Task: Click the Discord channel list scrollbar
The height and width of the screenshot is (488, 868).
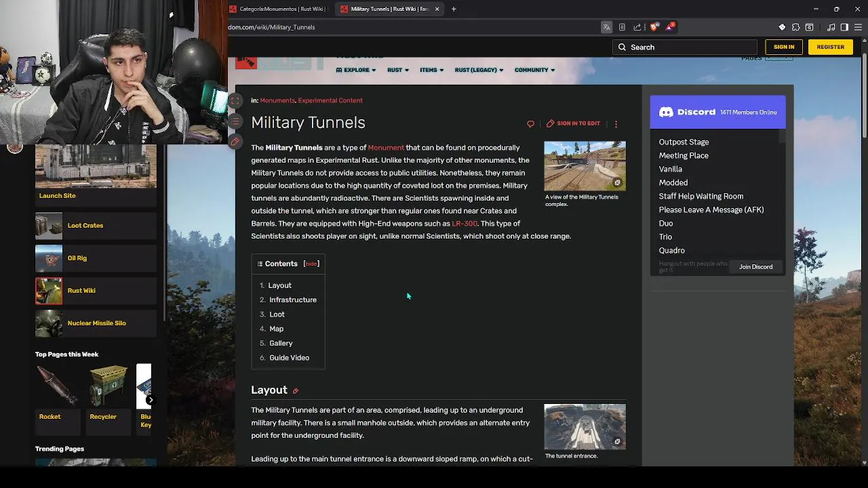Action: [x=782, y=136]
